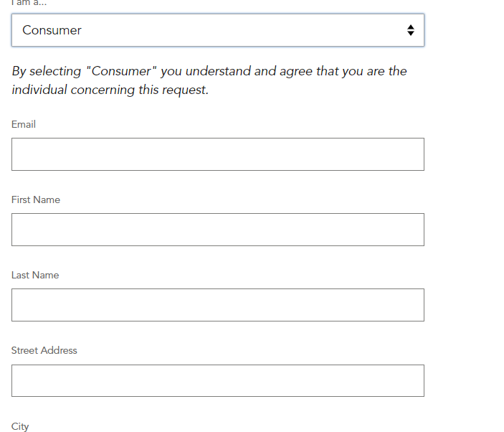Click the Consumer agreement notice text
Screen dimensions: 504x432
point(209,80)
